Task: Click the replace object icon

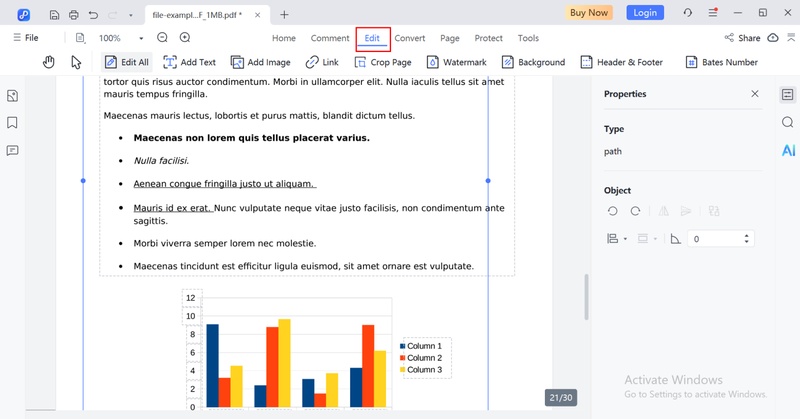Action: click(714, 211)
